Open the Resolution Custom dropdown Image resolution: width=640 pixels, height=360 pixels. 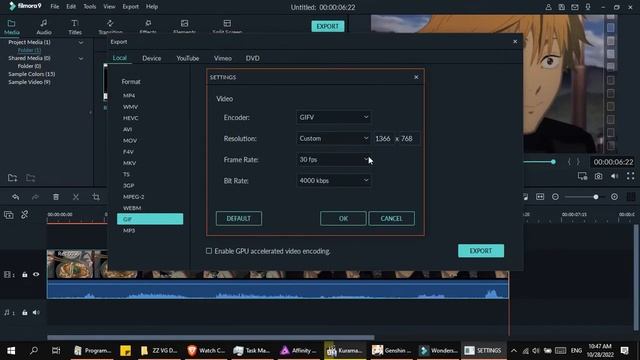(x=333, y=138)
